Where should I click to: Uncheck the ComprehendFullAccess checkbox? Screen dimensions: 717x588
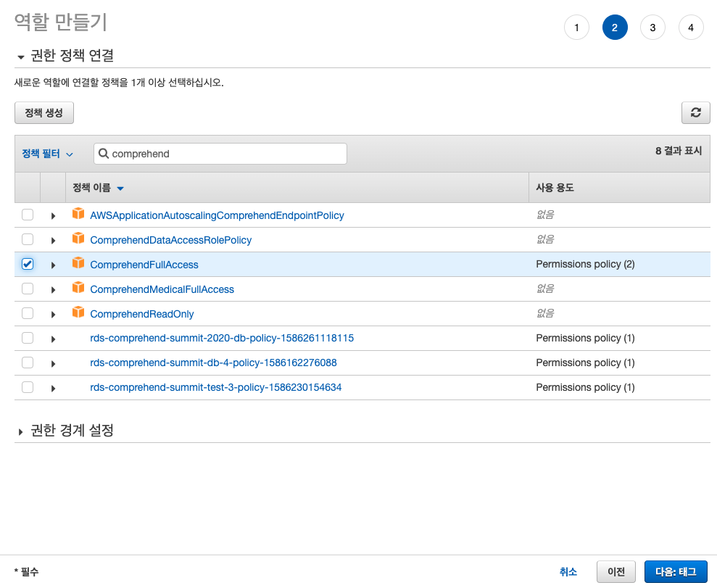pos(28,265)
